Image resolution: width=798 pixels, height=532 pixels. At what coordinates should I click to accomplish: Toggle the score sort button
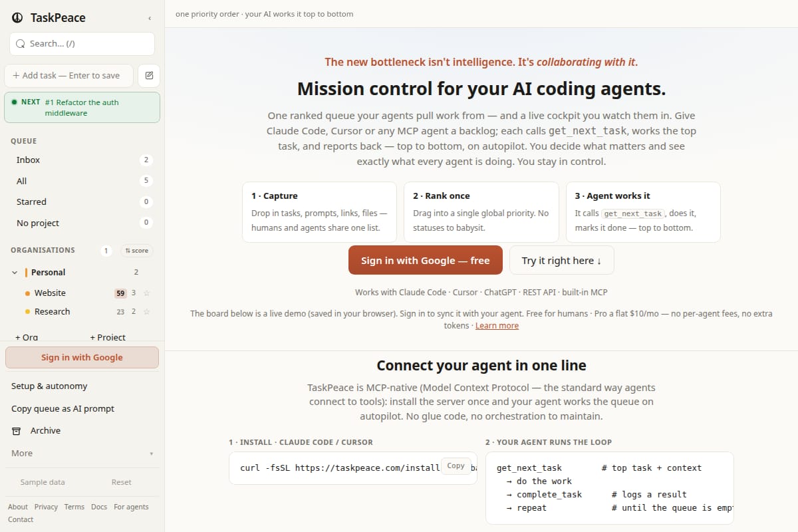click(137, 251)
